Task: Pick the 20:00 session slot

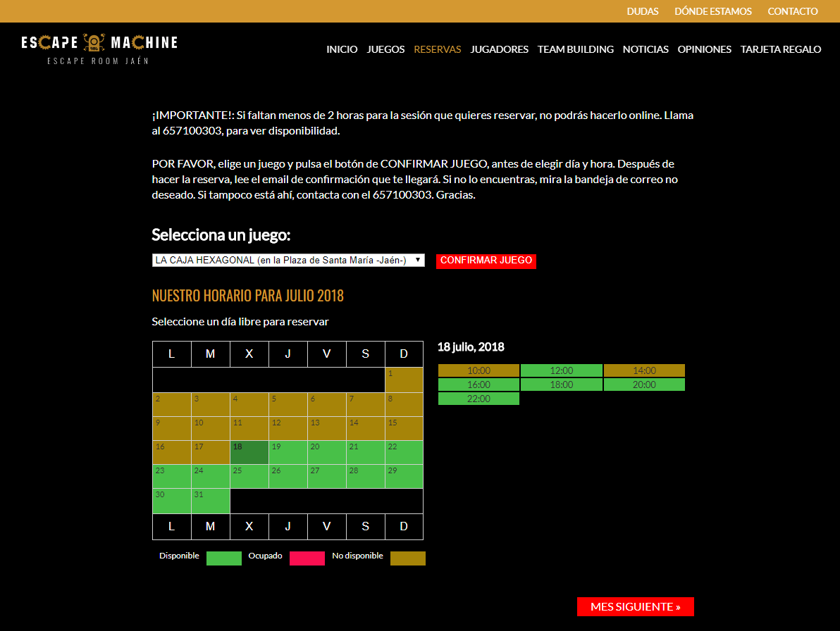Action: (643, 385)
